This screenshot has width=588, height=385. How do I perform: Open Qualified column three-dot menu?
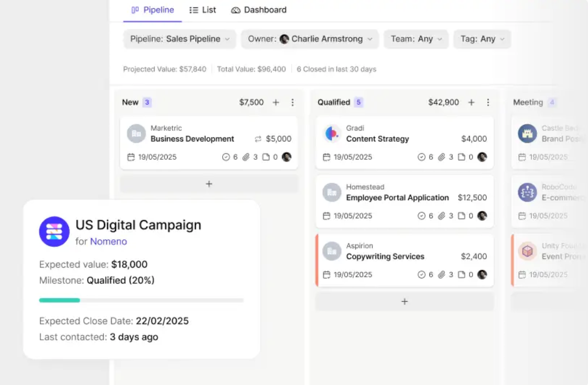click(x=488, y=102)
